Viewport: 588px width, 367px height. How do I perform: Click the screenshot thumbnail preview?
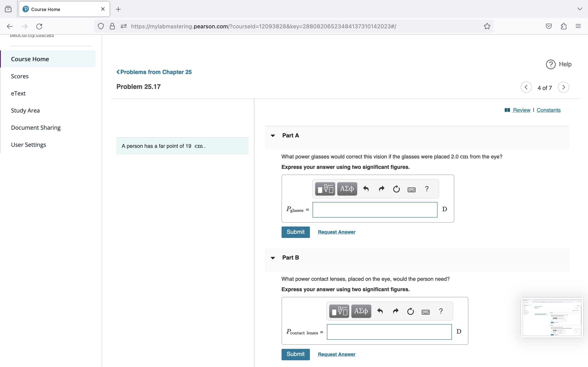coord(552,317)
